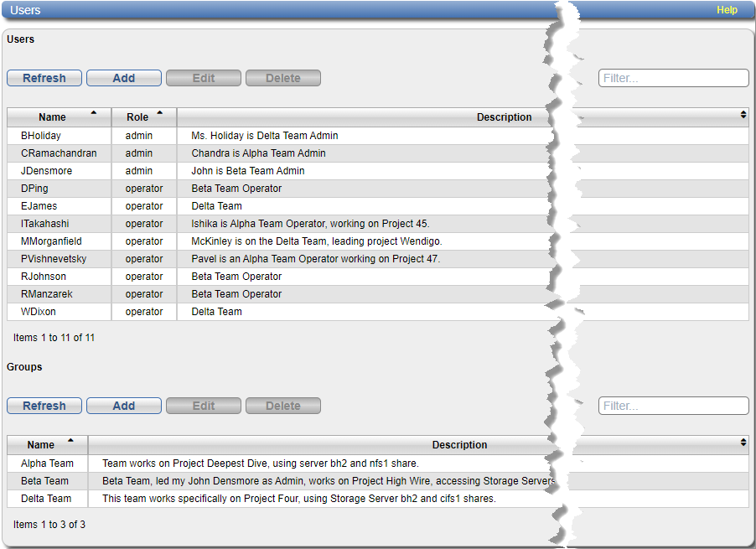The width and height of the screenshot is (756, 549).
Task: Select the Alpha Team group row
Action: pyautogui.click(x=47, y=464)
